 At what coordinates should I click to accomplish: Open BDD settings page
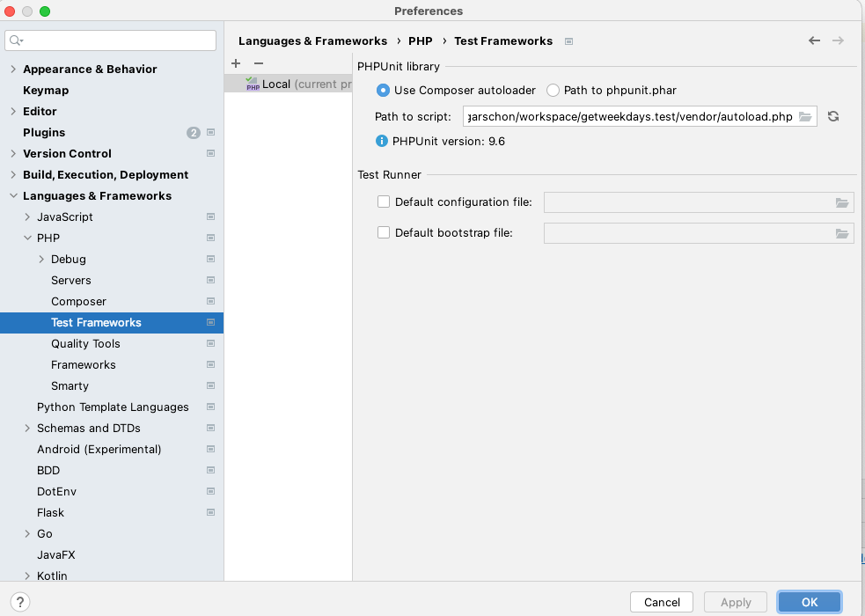click(48, 471)
